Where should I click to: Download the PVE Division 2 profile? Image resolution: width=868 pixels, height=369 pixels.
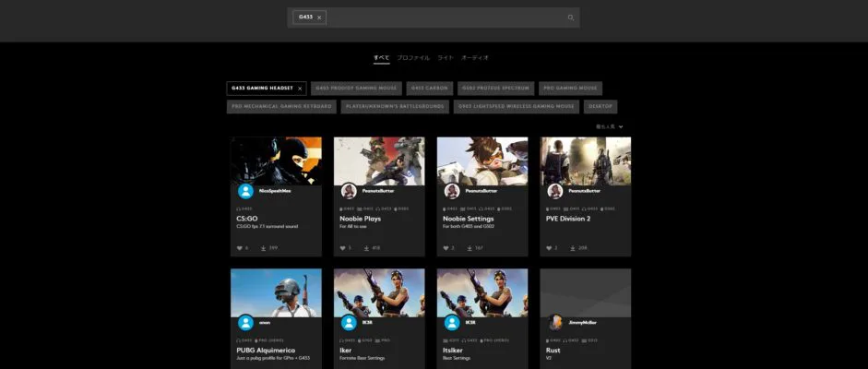573,248
